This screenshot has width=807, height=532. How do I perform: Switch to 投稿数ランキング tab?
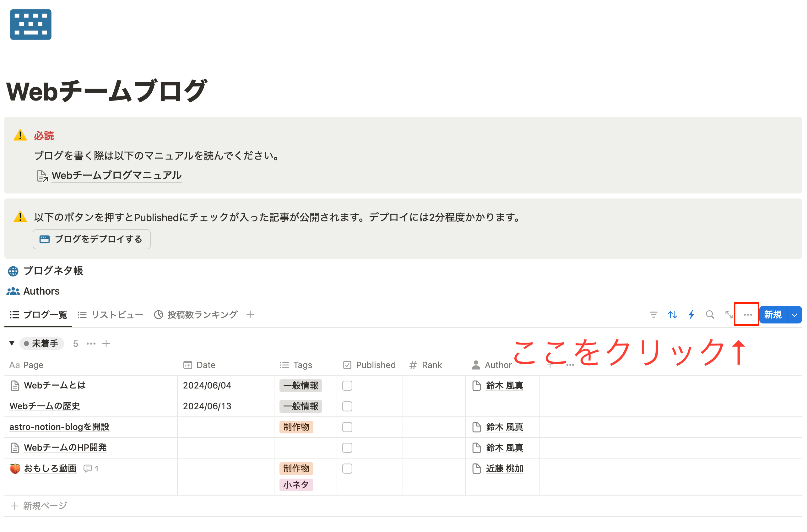coord(196,315)
